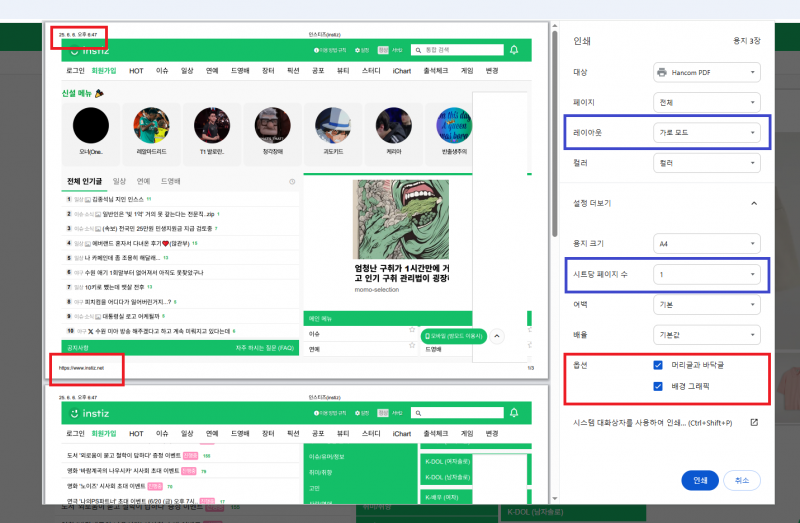Click momo-selection text under the ad

click(377, 290)
